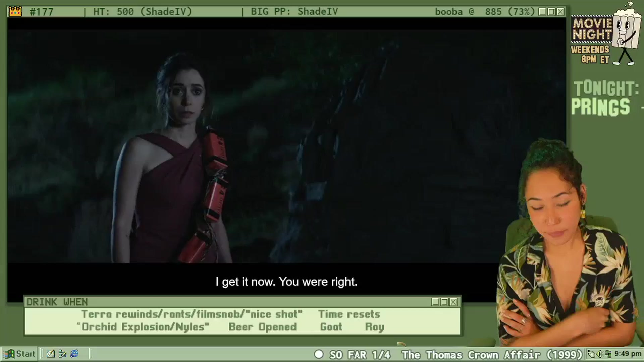
Task: Open the volume speaker tray icon
Action: coord(599,354)
